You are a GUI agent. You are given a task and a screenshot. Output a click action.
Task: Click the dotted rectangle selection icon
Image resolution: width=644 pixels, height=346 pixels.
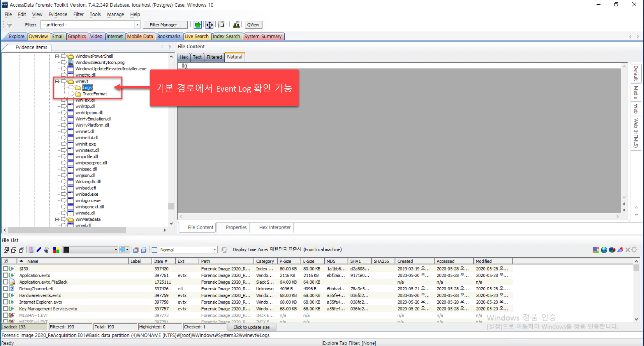(x=221, y=25)
